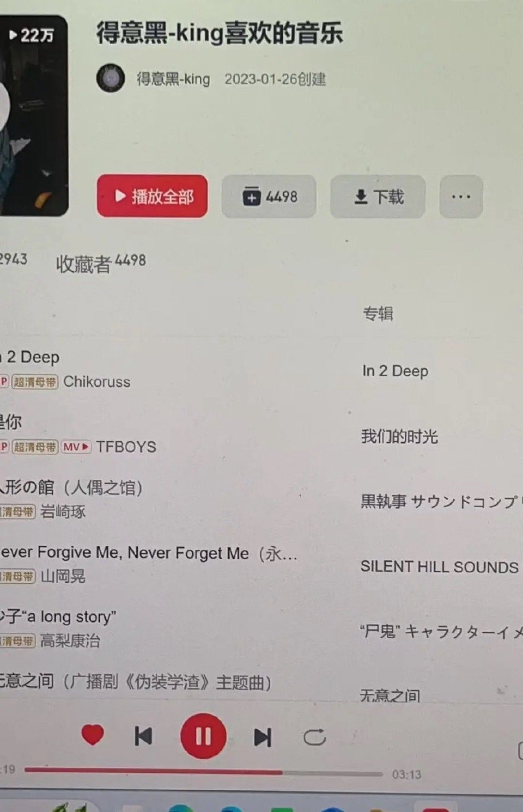
Task: Pause the current song
Action: [x=203, y=736]
